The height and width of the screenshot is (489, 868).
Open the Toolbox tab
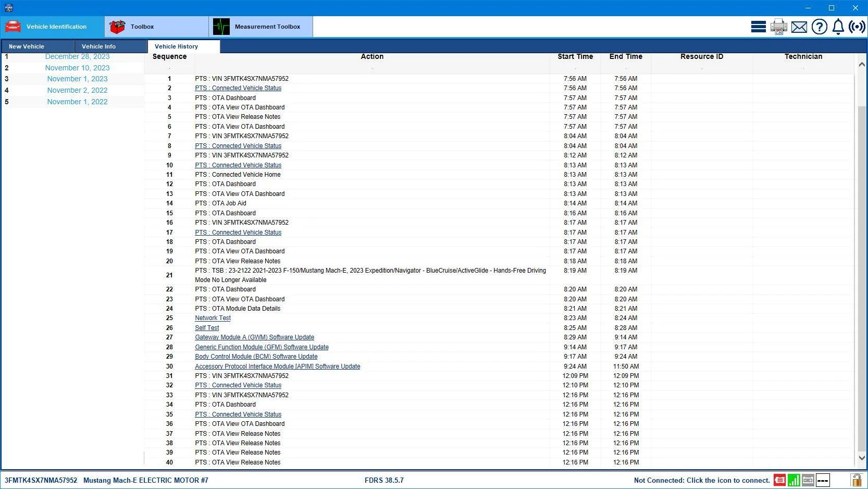point(156,27)
